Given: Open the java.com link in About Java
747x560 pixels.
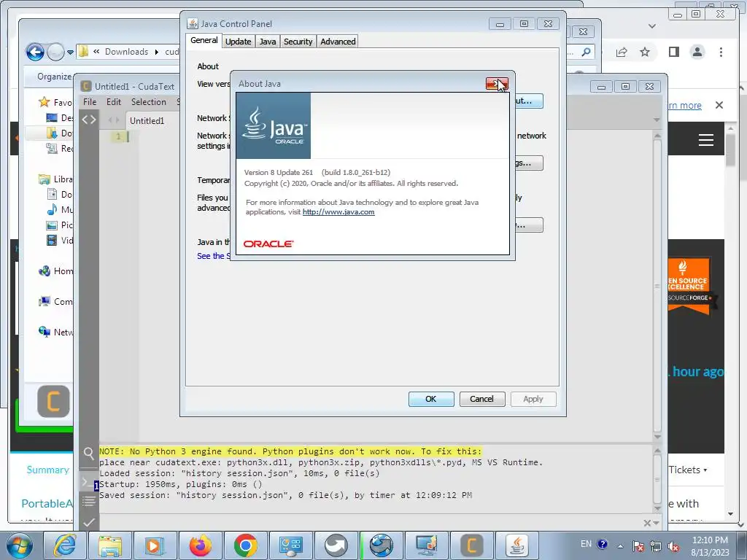Looking at the screenshot, I should [x=338, y=212].
